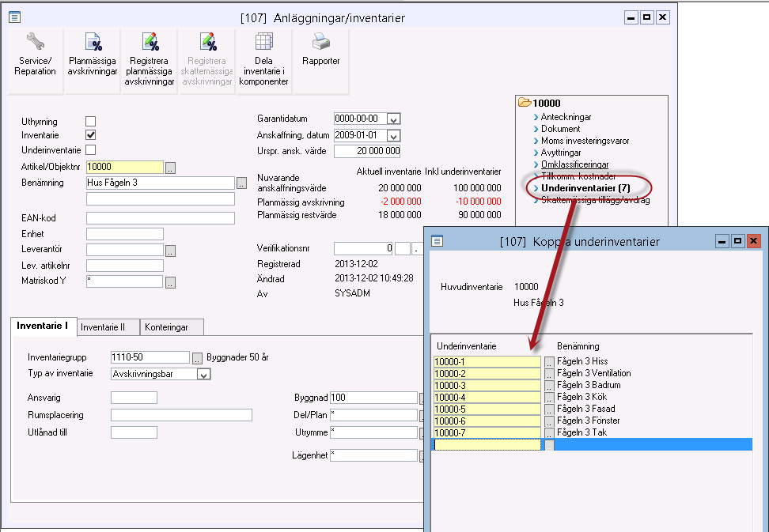
Task: Click the Artikel/Objektnr field with 10000
Action: pyautogui.click(x=124, y=167)
